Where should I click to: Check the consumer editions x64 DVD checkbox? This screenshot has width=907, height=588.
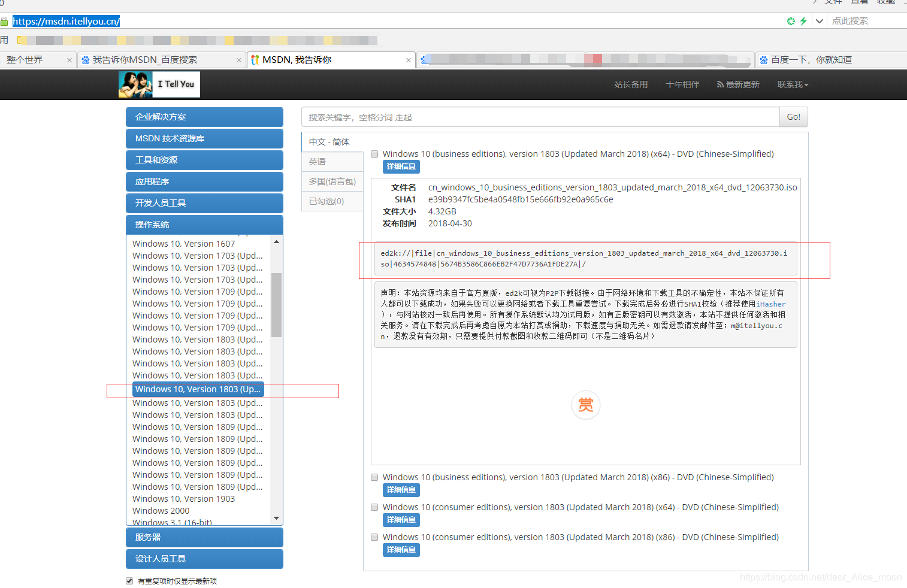tap(374, 507)
